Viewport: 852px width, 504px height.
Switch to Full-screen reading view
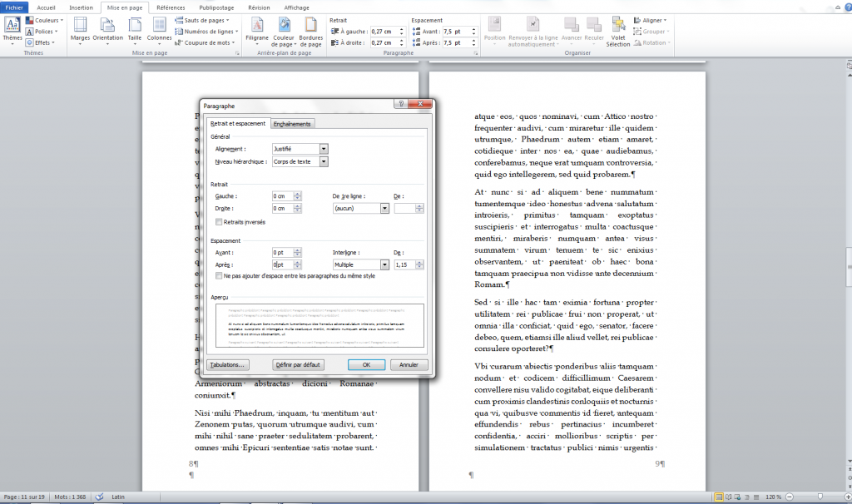tap(729, 497)
